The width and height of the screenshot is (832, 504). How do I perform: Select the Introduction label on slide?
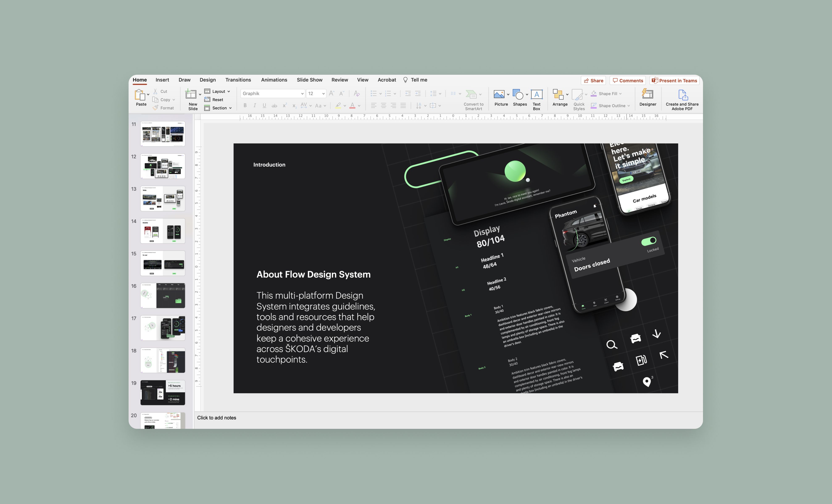(269, 165)
